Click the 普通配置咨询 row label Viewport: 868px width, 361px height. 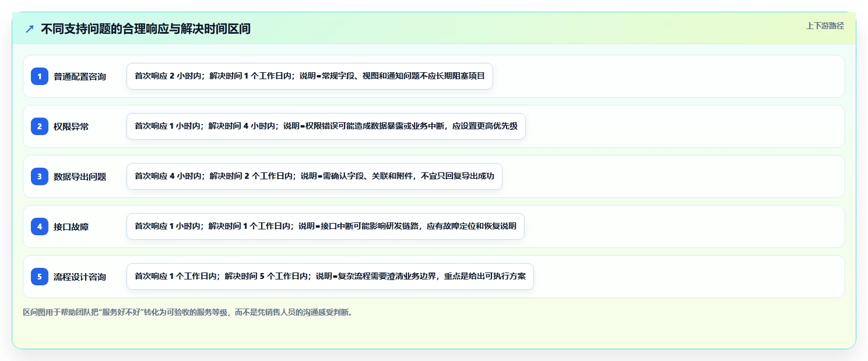tap(80, 76)
